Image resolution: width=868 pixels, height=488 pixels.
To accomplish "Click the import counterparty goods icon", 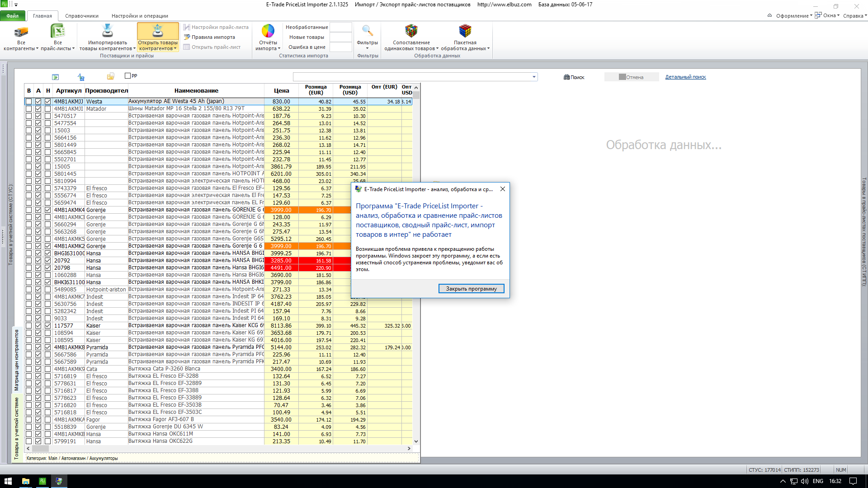I will point(107,31).
